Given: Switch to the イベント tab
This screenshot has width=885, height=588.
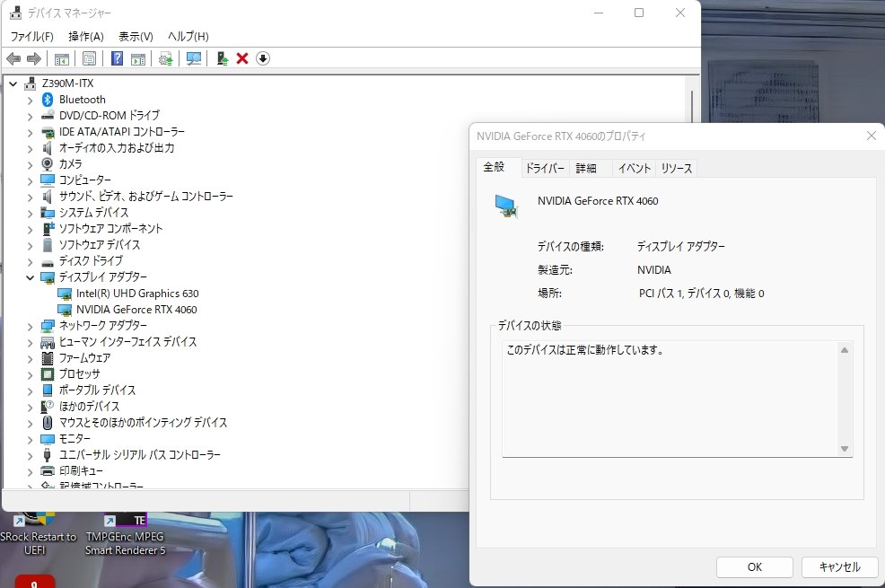Looking at the screenshot, I should (x=634, y=168).
